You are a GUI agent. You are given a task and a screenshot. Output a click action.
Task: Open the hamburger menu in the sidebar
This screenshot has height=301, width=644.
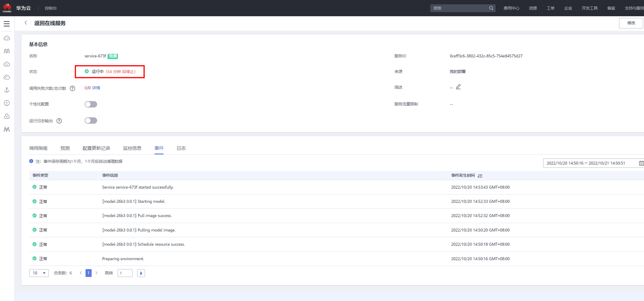(7, 24)
